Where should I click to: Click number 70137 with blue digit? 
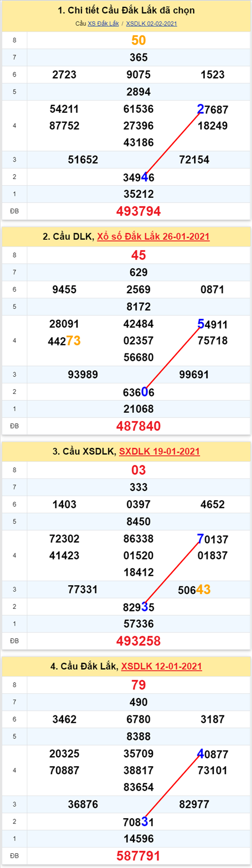tap(213, 539)
